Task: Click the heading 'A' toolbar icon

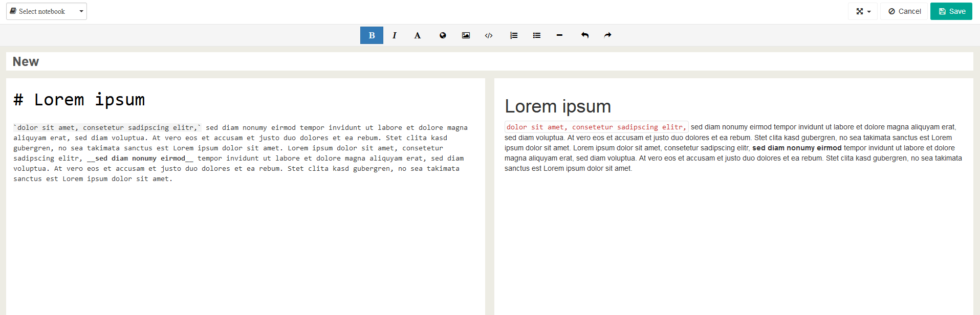Action: point(417,35)
